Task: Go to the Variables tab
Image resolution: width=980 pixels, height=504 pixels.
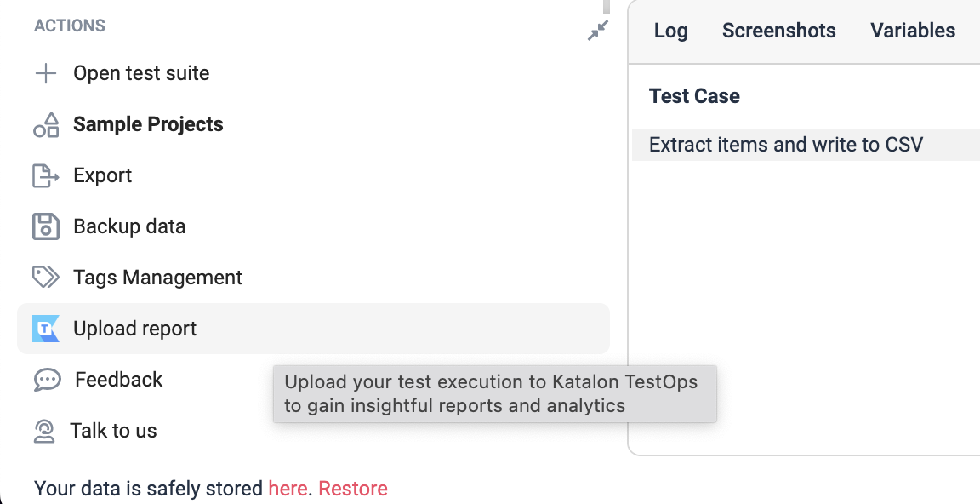Action: click(x=912, y=31)
